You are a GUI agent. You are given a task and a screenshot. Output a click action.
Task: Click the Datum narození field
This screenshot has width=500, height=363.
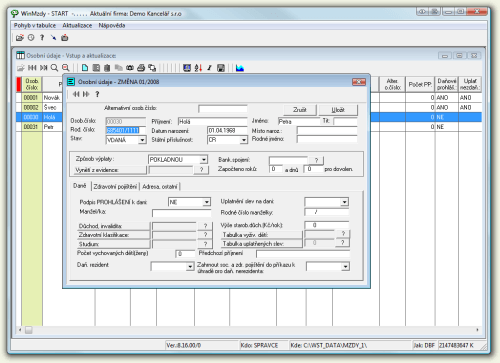point(227,130)
